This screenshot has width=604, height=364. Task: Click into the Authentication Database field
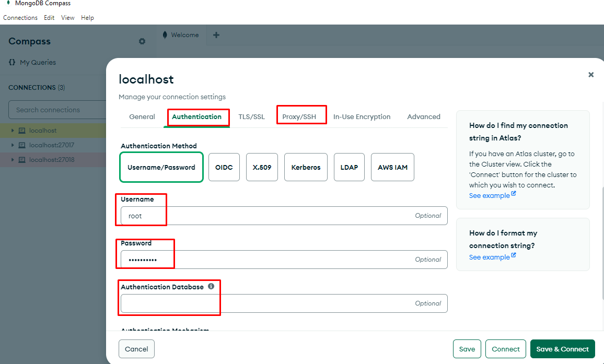click(266, 303)
